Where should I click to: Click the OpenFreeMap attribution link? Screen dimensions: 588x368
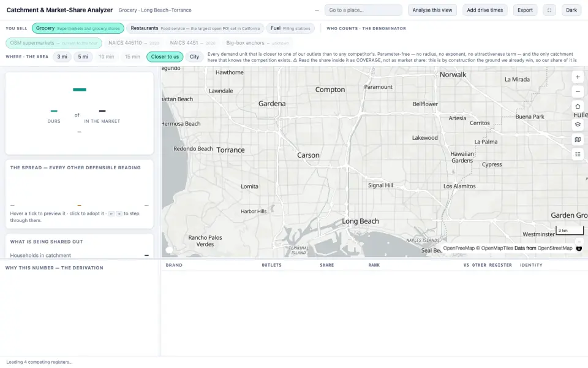[x=459, y=248]
